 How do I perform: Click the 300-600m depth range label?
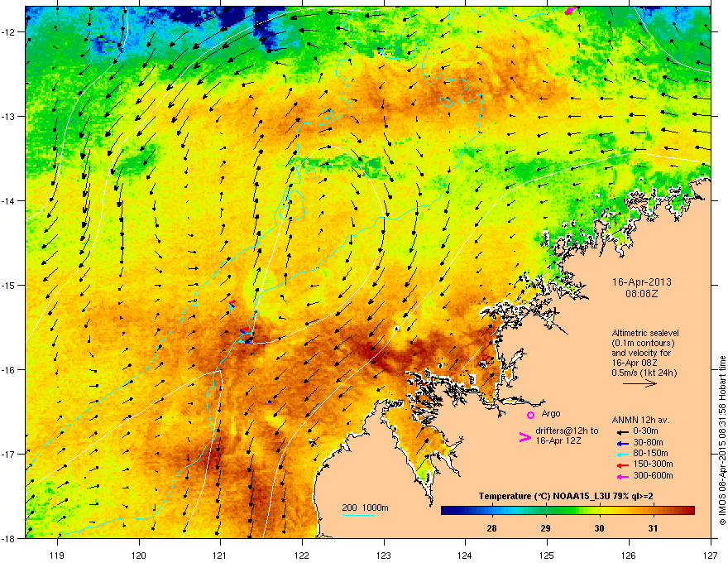point(653,475)
